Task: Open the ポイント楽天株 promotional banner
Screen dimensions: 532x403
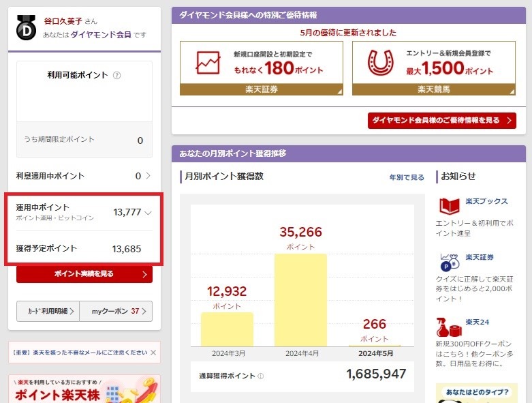Action: click(84, 389)
